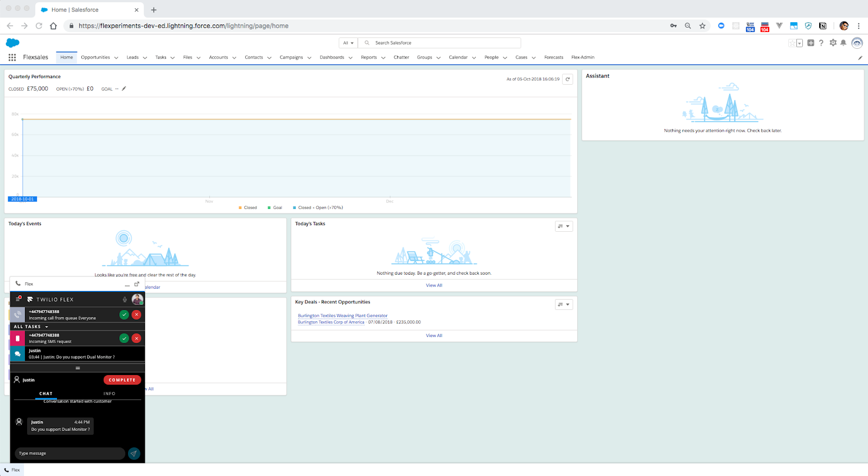Open the Today's Tasks filter dropdown
The width and height of the screenshot is (868, 476).
[x=564, y=226]
